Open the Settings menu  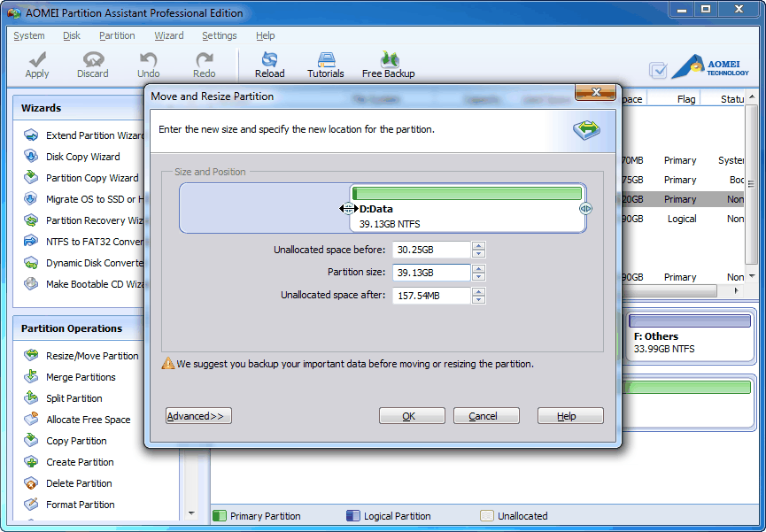(x=220, y=35)
